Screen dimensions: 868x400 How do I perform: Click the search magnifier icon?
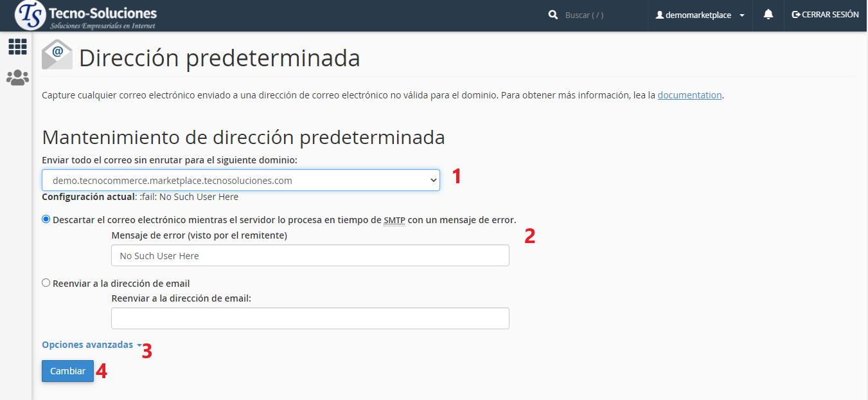point(553,15)
